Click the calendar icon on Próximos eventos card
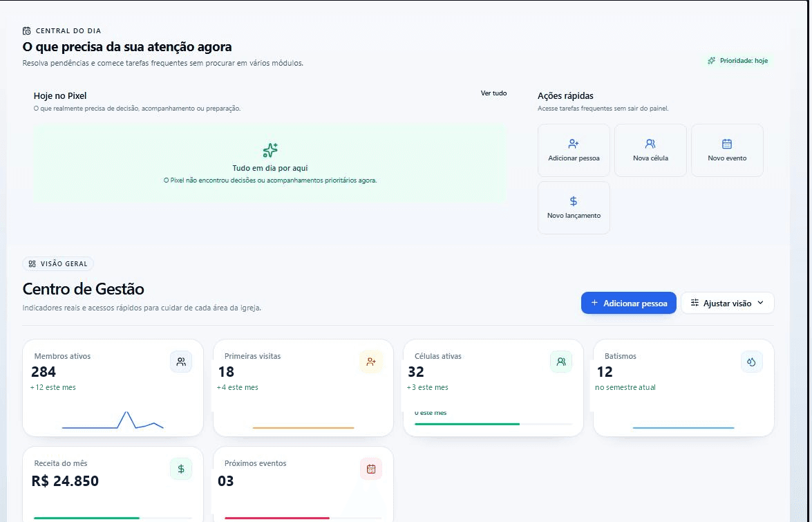This screenshot has height=522, width=812. (371, 469)
